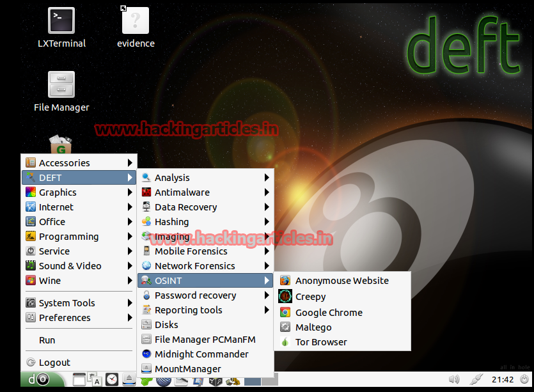The image size is (534, 392).
Task: Select the highlighted OSINT submenu entry
Action: coord(205,280)
